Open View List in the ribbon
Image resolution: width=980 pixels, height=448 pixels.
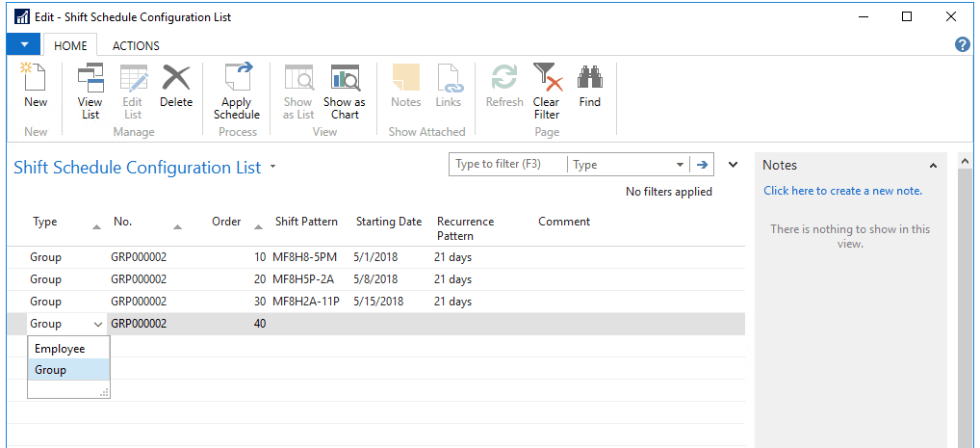[90, 92]
